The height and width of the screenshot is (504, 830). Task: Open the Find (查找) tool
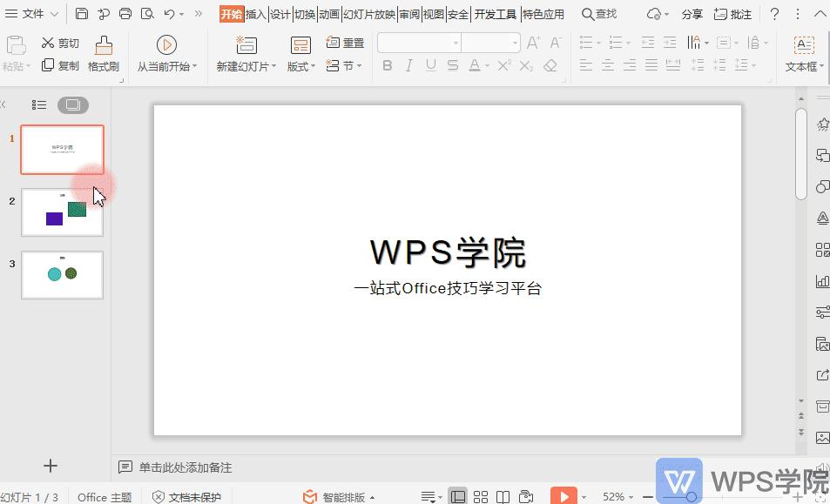click(598, 14)
